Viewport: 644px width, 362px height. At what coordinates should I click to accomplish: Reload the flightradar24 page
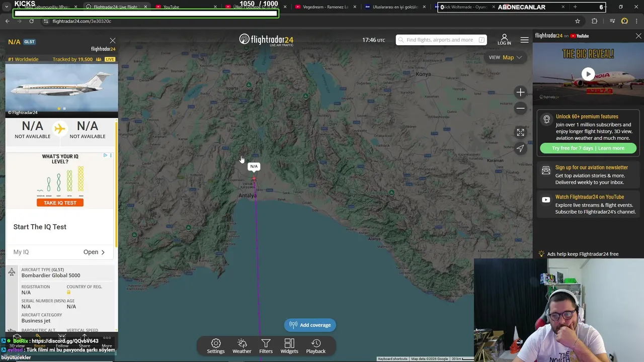click(x=31, y=21)
